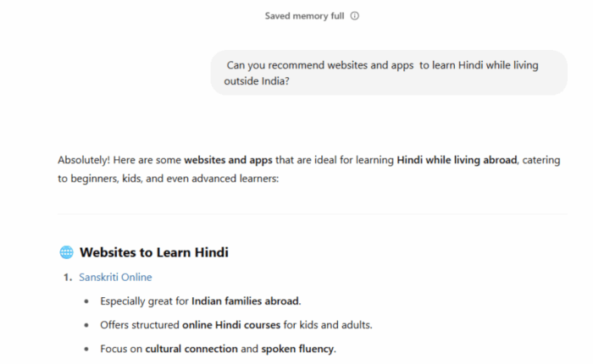Click the bold "Hindi while living abroad" text
Screen dimensions: 593x364
[x=456, y=159]
